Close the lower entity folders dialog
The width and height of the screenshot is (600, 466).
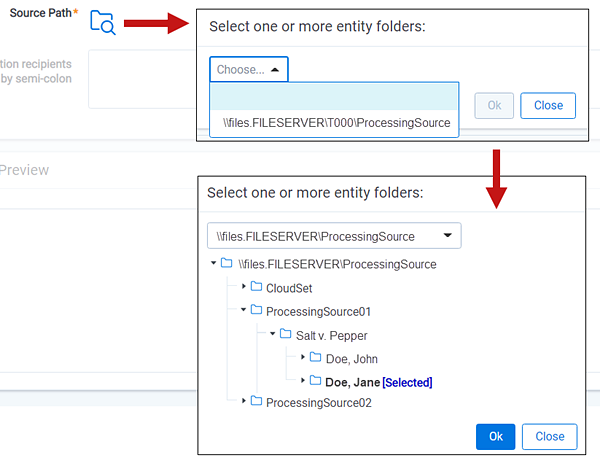point(549,437)
